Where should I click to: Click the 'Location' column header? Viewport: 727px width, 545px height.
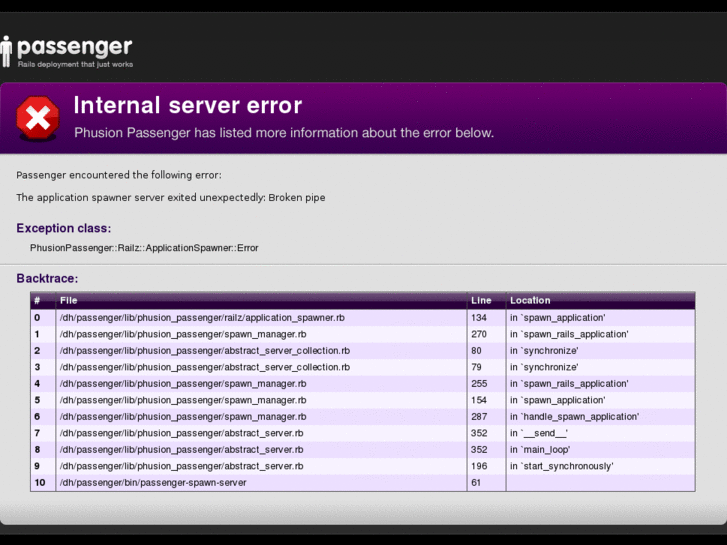(530, 301)
